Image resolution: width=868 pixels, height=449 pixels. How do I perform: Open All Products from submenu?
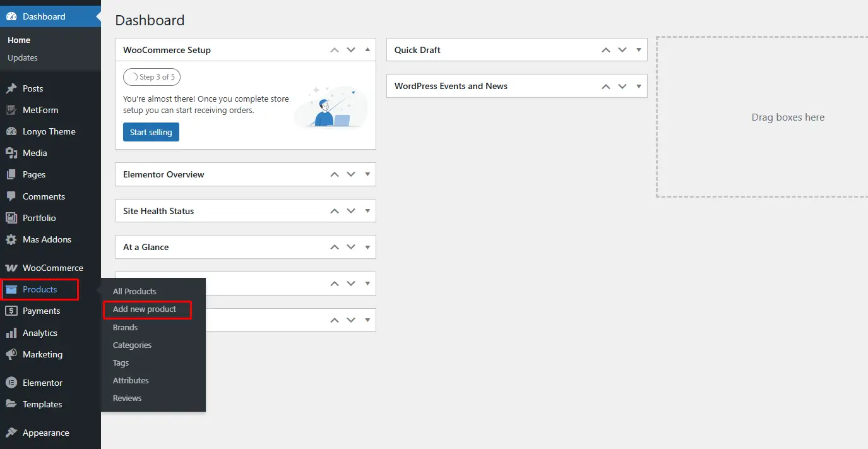134,291
